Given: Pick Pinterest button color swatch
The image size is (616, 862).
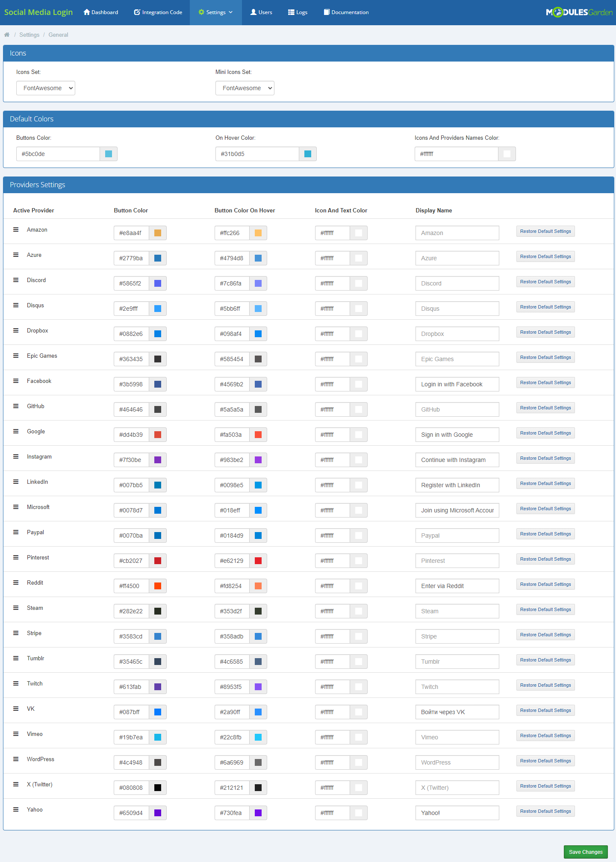Looking at the screenshot, I should click(x=158, y=561).
